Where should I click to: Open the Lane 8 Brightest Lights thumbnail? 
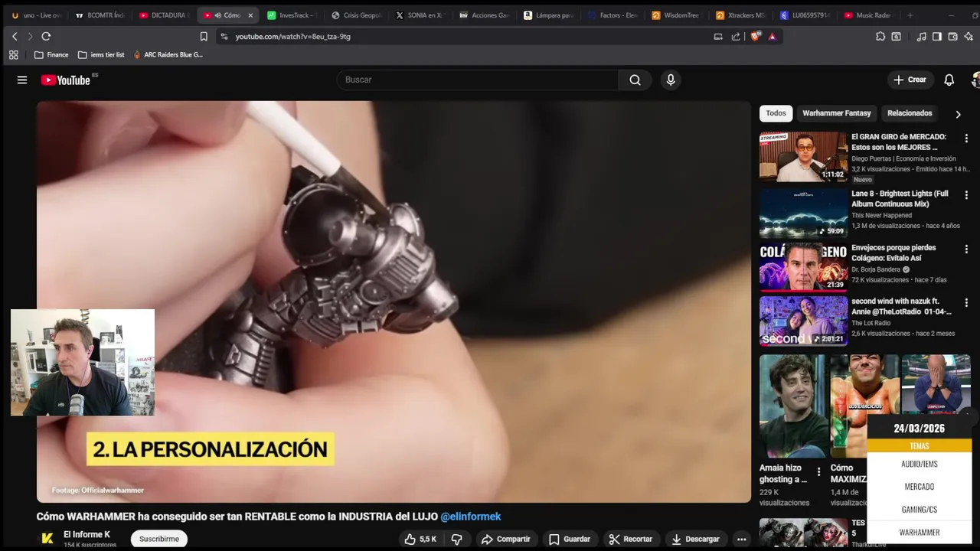coord(803,213)
